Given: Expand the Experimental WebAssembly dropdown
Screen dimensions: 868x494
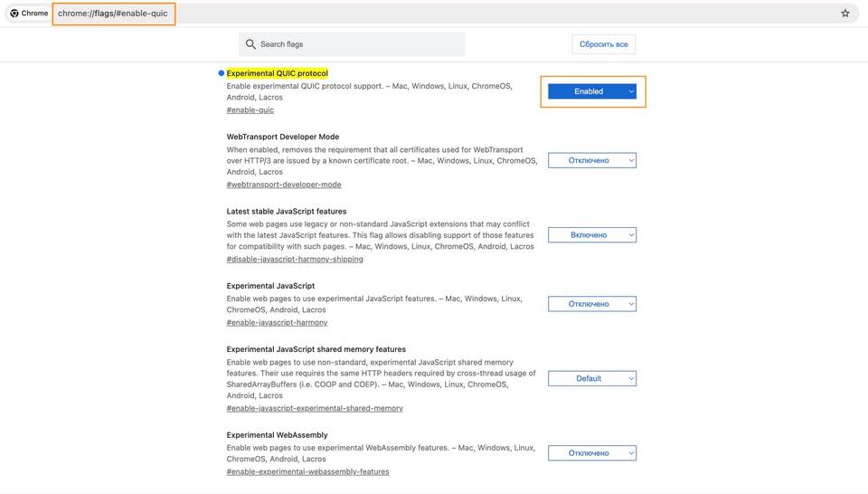Looking at the screenshot, I should tap(592, 453).
